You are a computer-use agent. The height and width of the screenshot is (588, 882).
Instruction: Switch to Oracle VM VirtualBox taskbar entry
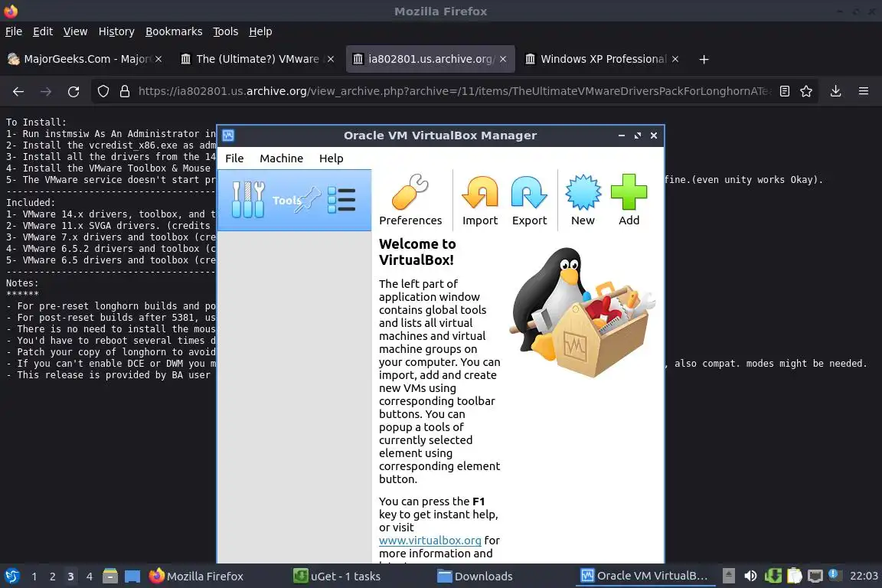pos(645,577)
